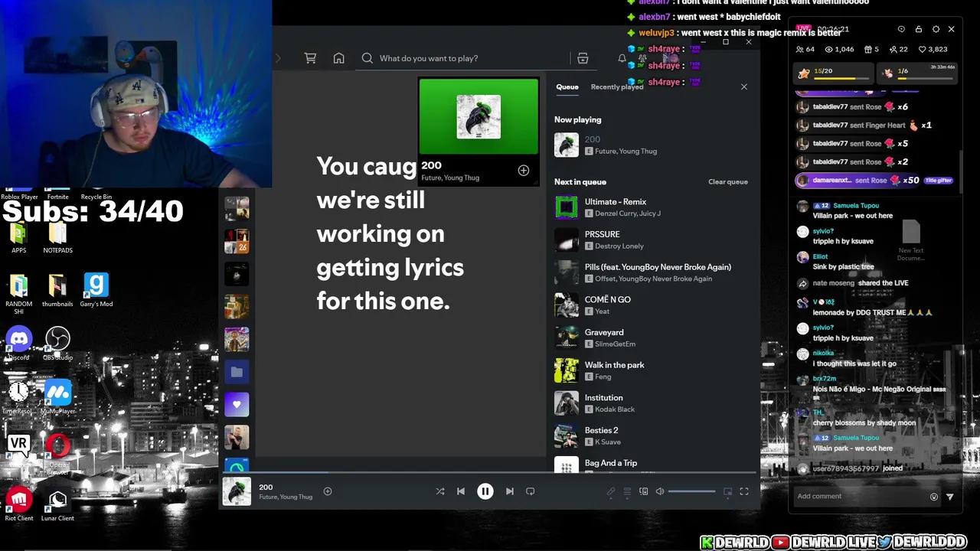Open the Spotify cart icon
Viewport: 980px width, 551px height.
[x=310, y=58]
